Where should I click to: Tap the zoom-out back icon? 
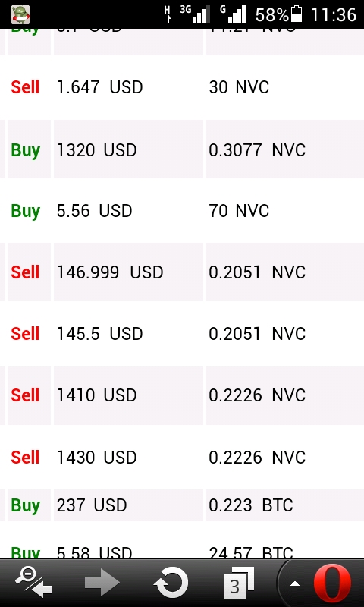(33, 581)
